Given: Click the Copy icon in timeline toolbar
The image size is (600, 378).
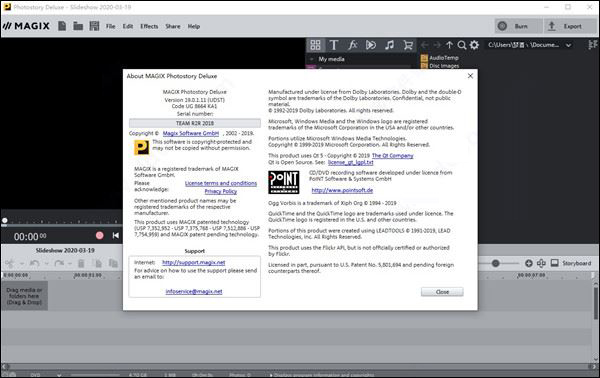Looking at the screenshot, I should click(98, 263).
